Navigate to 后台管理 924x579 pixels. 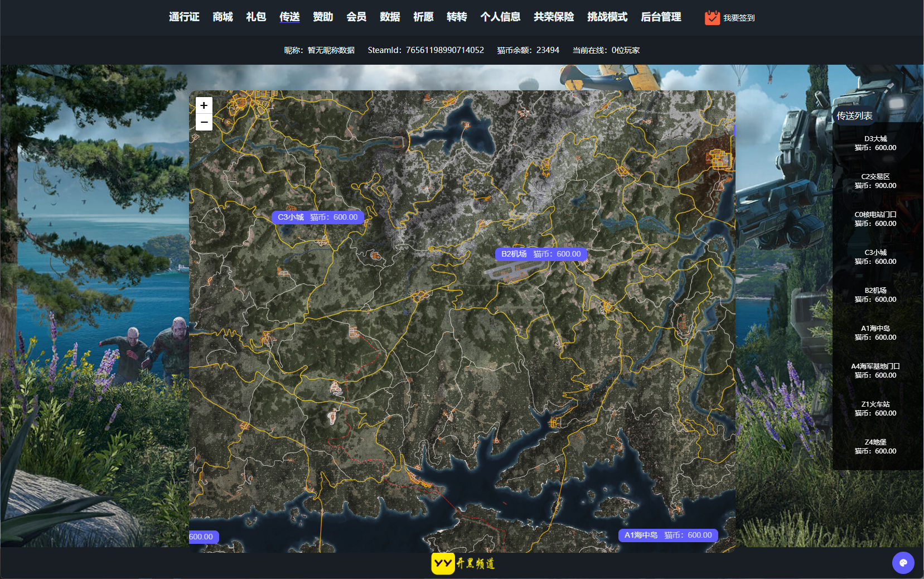click(x=661, y=17)
